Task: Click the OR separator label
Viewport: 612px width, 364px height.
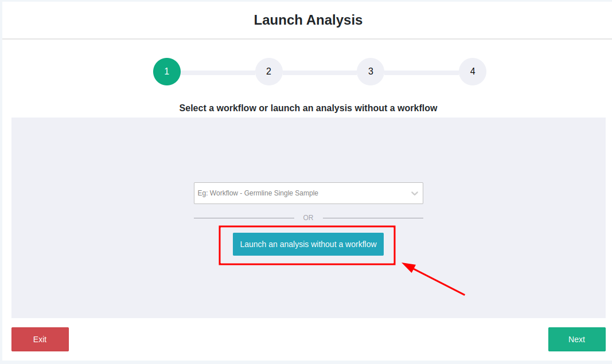Action: 308,218
